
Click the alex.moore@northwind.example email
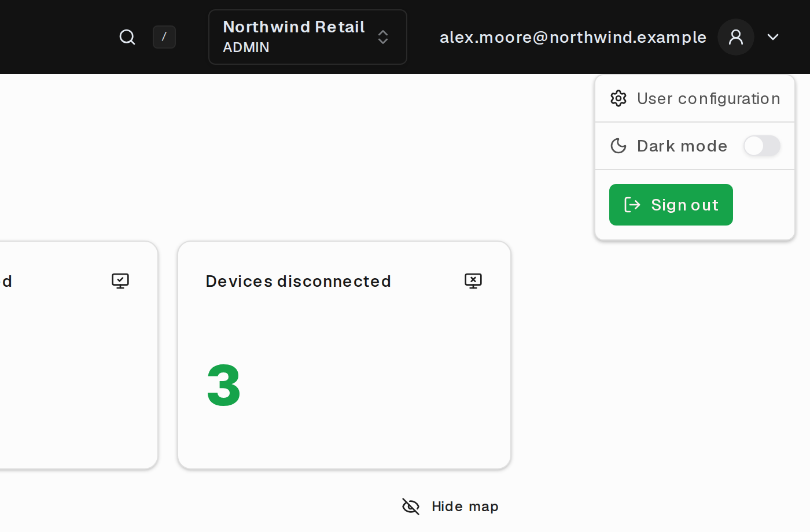[573, 37]
